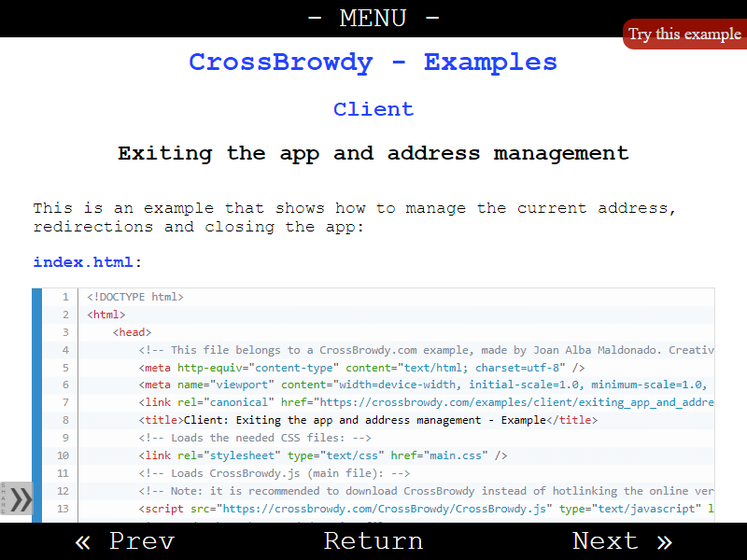747x560 pixels.
Task: Select code line number 5
Action: click(x=65, y=368)
